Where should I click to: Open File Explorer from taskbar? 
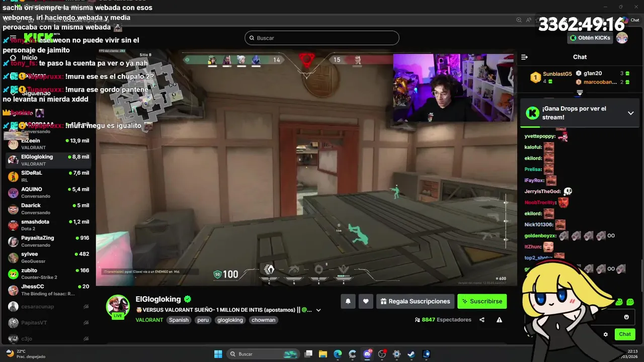[x=323, y=354]
